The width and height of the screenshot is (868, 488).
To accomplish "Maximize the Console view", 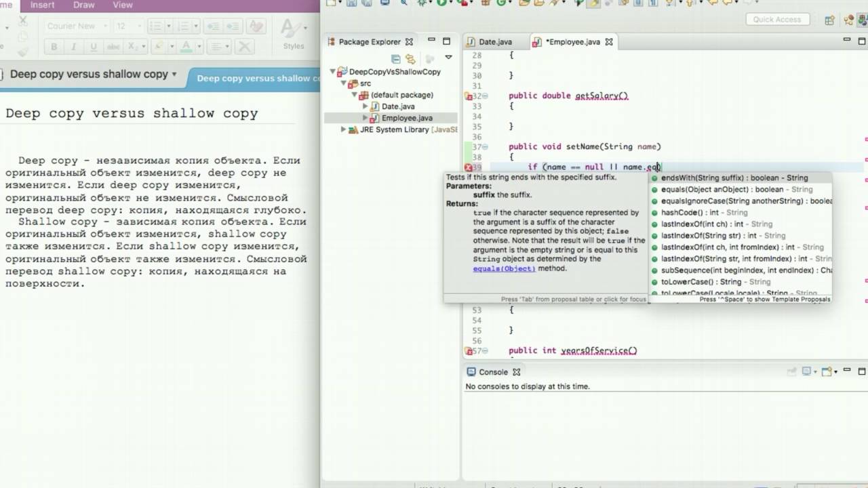I will [861, 371].
